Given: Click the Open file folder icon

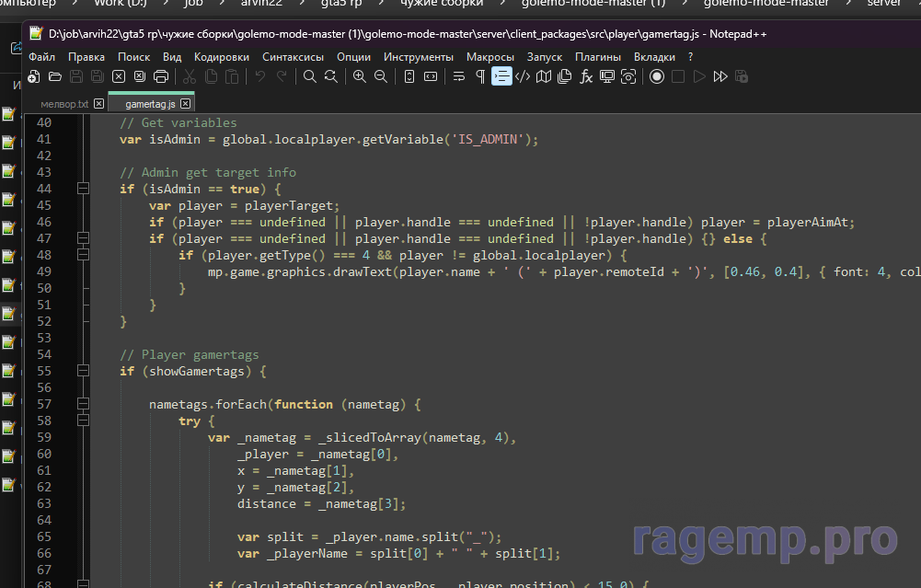Looking at the screenshot, I should point(55,76).
